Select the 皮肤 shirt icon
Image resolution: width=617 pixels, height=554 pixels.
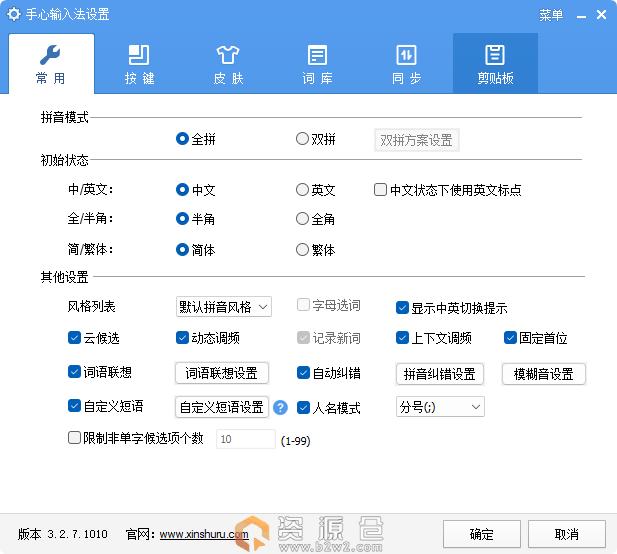pyautogui.click(x=227, y=55)
